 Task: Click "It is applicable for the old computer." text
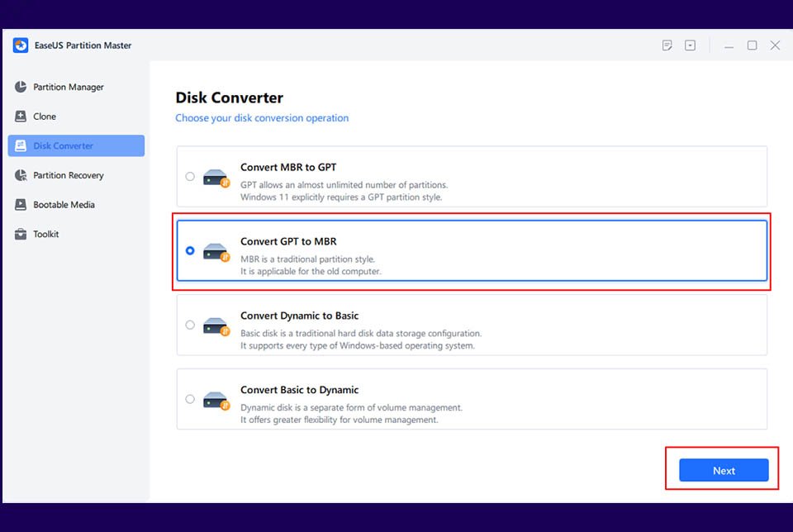click(311, 272)
